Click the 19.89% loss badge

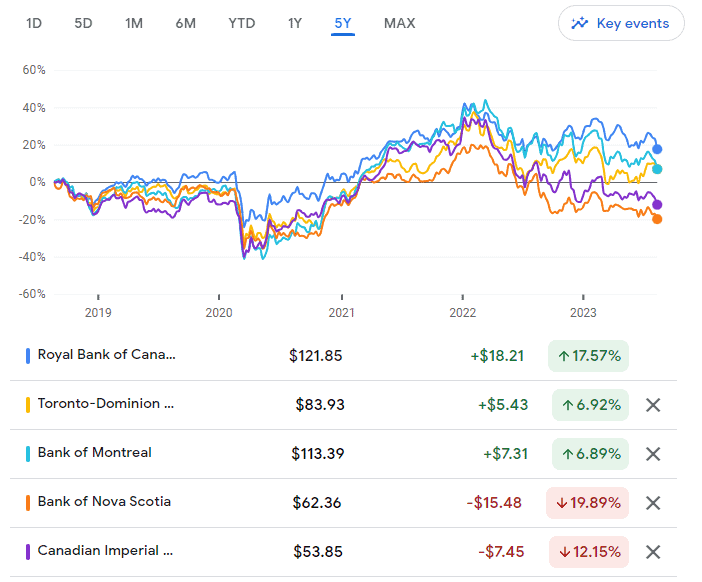[x=587, y=503]
